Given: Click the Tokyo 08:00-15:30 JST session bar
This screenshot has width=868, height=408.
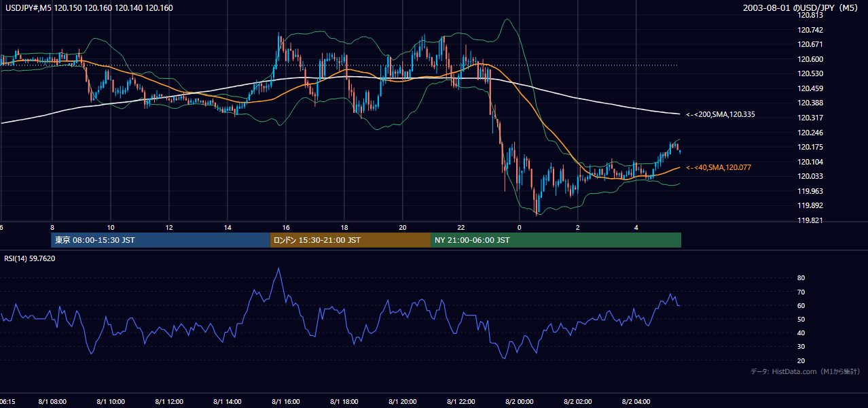Looking at the screenshot, I should (x=160, y=240).
